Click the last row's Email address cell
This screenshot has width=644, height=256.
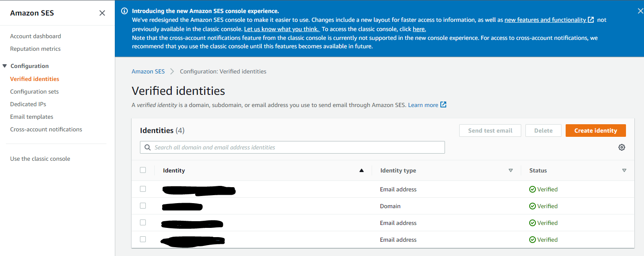(398, 240)
